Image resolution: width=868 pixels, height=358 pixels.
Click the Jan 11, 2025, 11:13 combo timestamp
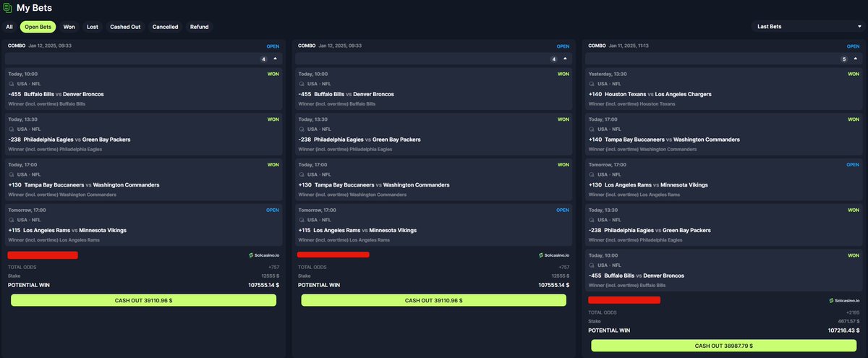click(x=629, y=46)
